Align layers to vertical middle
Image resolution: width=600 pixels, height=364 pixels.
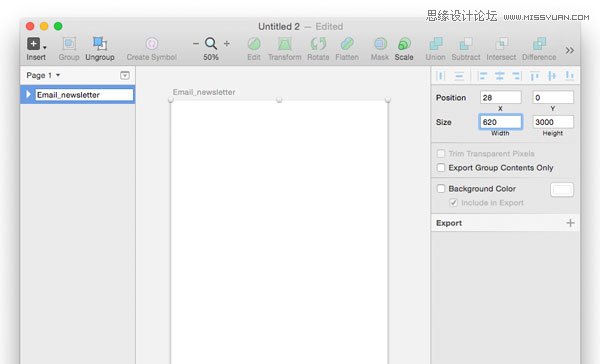[552, 76]
